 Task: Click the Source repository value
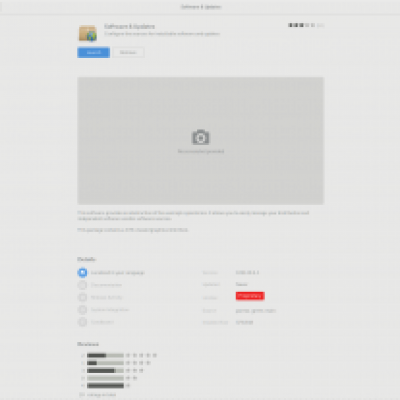(x=256, y=311)
